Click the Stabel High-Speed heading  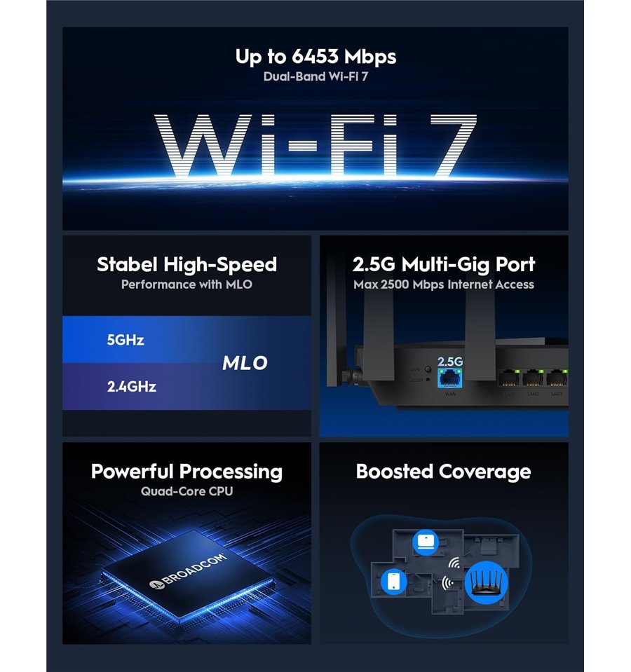point(187,264)
